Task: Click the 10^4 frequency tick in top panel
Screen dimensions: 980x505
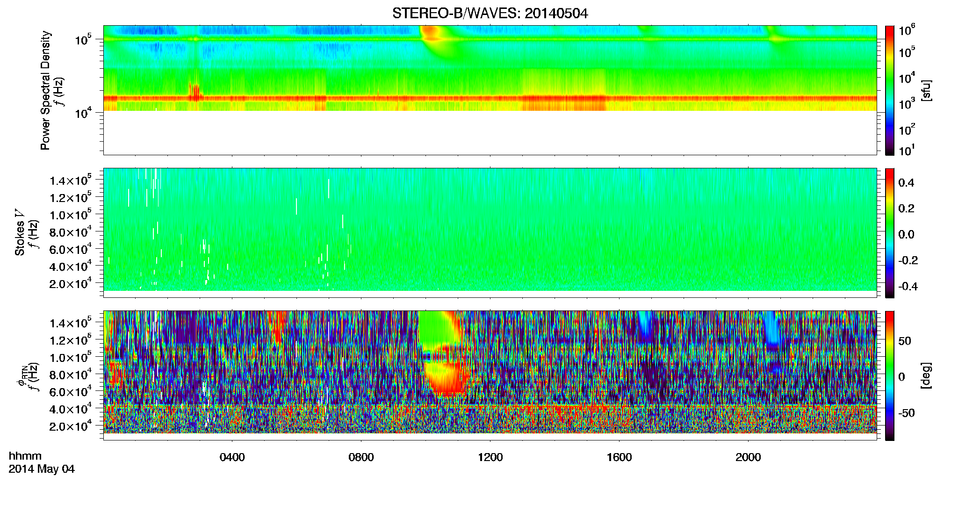Action: (83, 113)
